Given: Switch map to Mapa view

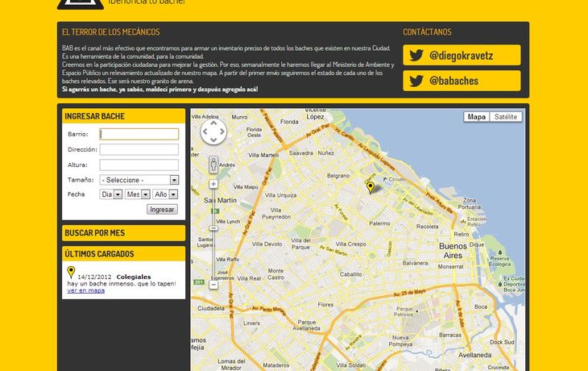Looking at the screenshot, I should [477, 117].
